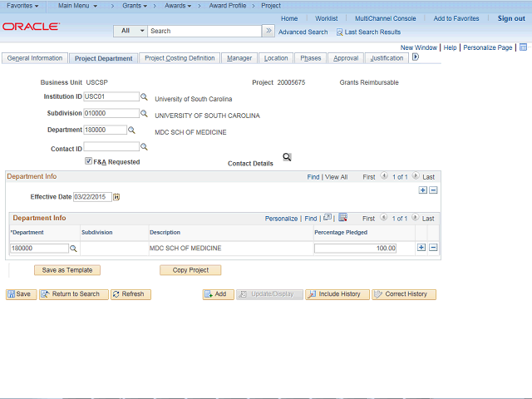The width and height of the screenshot is (532, 399).
Task: Open lookup for grid Department 180000 field
Action: click(x=73, y=249)
